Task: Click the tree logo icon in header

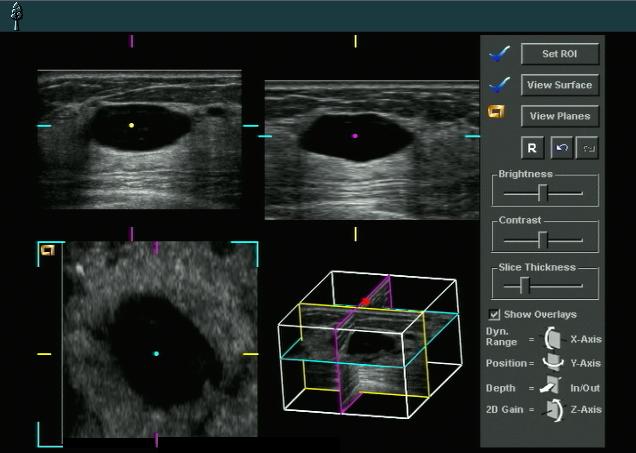Action: click(17, 16)
